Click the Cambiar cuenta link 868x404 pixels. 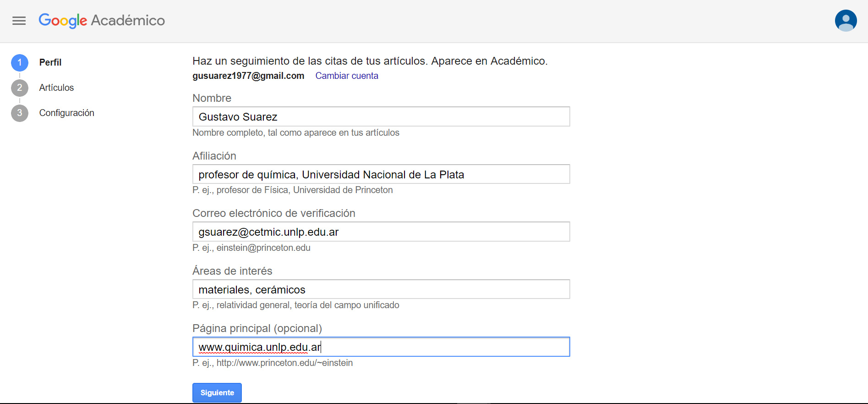click(347, 76)
